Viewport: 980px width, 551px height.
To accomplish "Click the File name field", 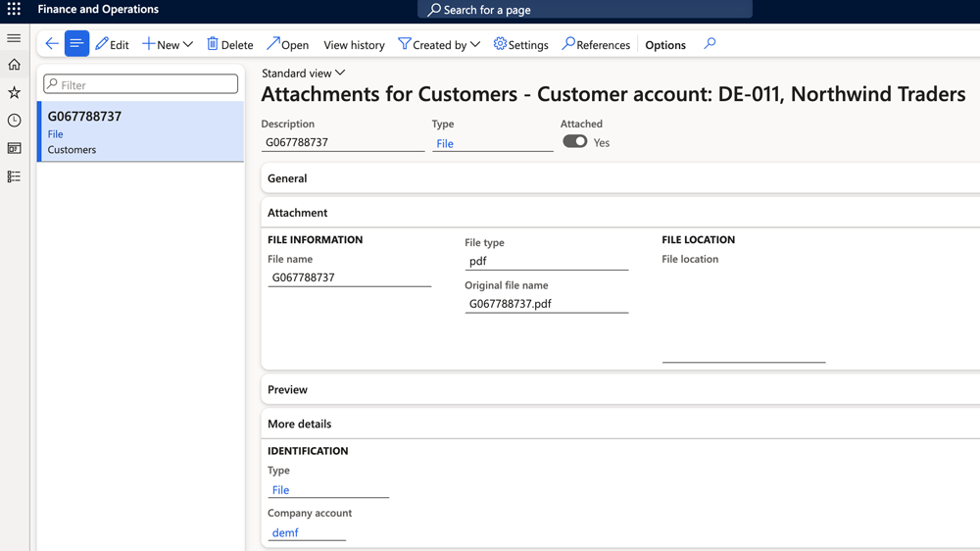I will click(350, 277).
